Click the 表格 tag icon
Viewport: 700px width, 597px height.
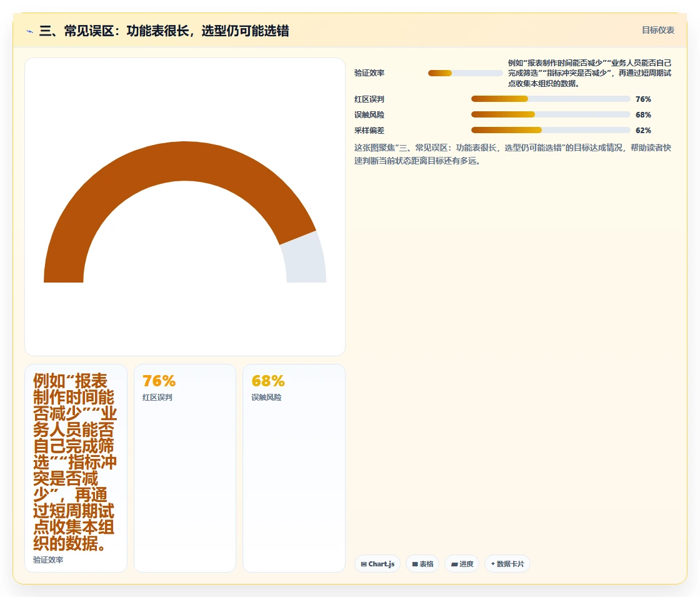415,564
